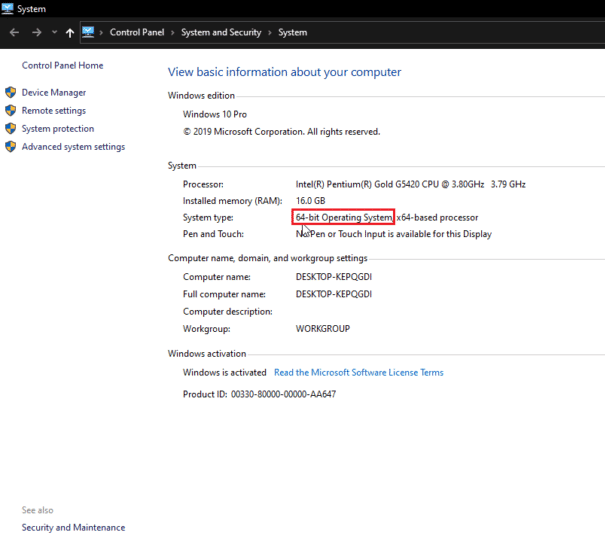
Task: Go back with the back arrow
Action: pyautogui.click(x=14, y=32)
